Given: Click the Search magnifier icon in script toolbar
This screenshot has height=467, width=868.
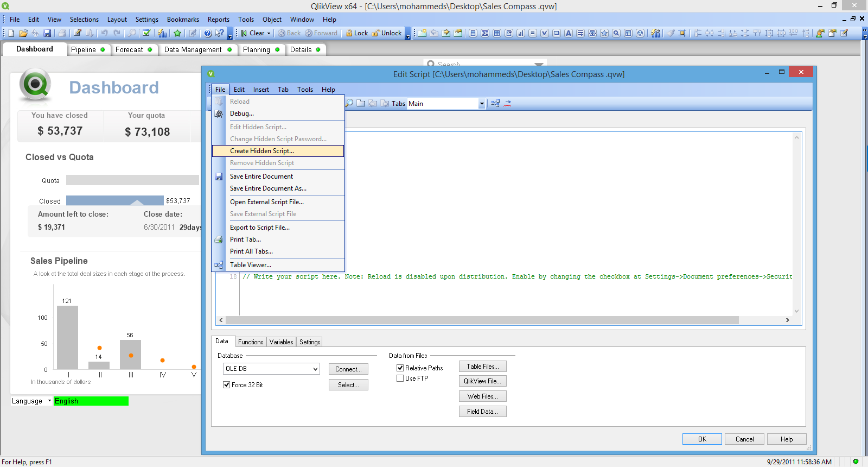Looking at the screenshot, I should tap(349, 103).
